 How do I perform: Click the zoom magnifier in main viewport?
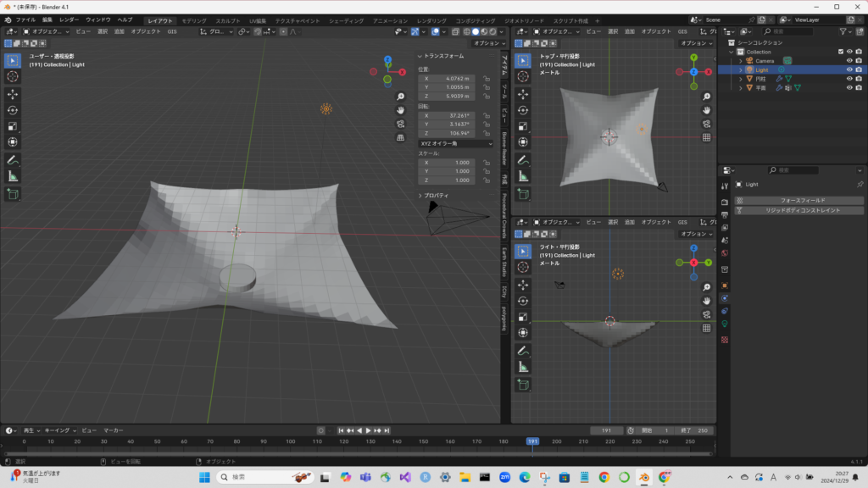tap(400, 97)
